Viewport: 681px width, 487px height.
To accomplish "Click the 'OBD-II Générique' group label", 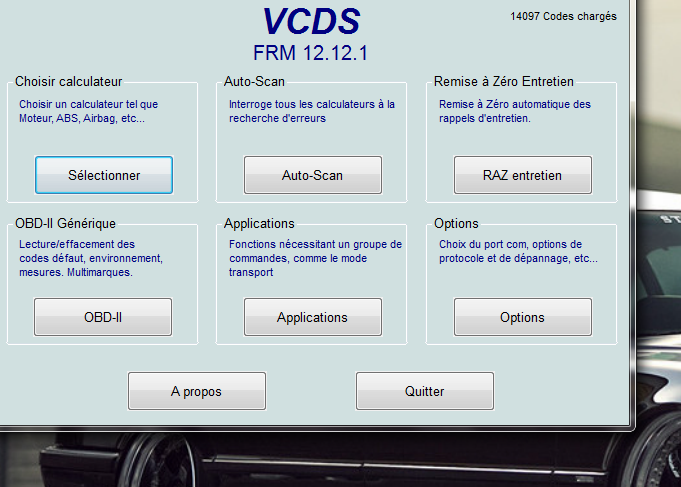I will tap(66, 223).
